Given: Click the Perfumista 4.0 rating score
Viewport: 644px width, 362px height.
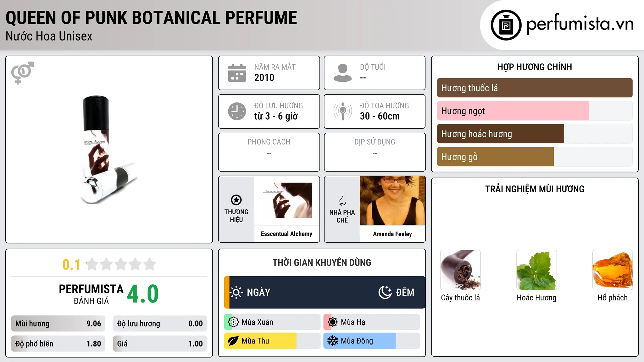Looking at the screenshot, I should tap(143, 294).
